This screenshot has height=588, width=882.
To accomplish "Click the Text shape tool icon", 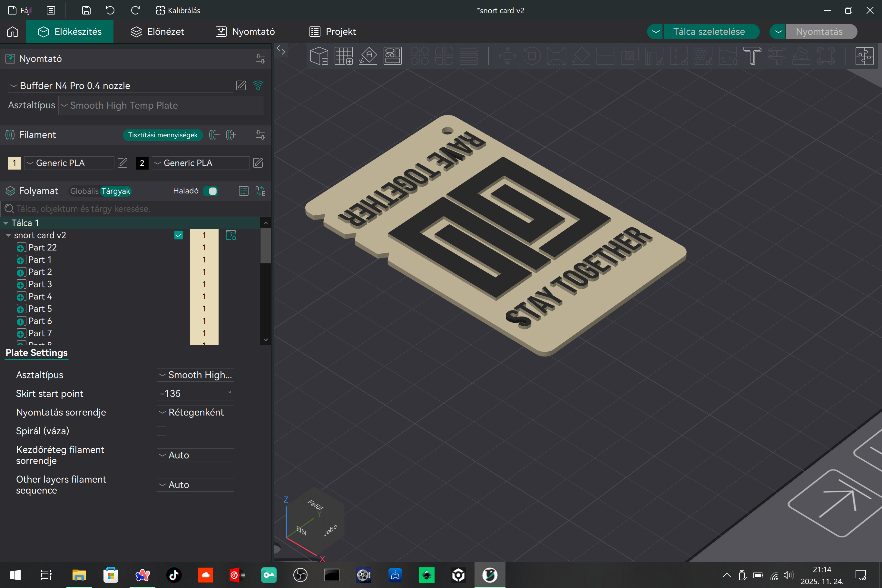I will click(752, 56).
